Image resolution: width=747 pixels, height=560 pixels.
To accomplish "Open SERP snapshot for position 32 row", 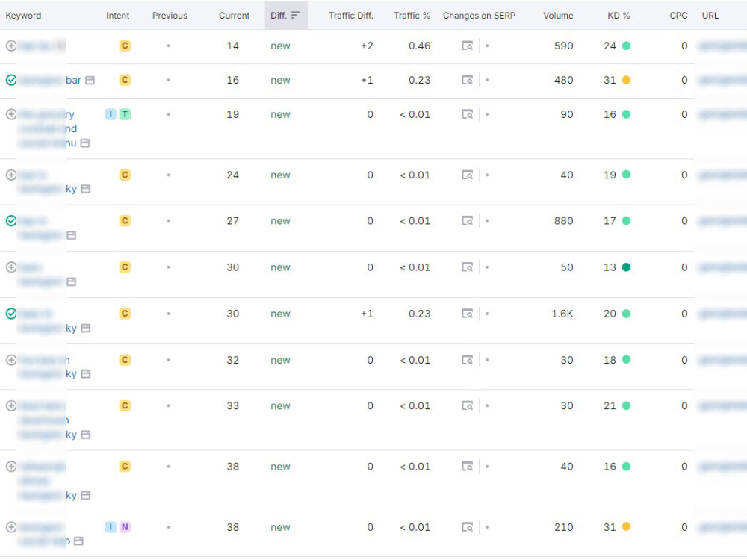I will [x=468, y=360].
